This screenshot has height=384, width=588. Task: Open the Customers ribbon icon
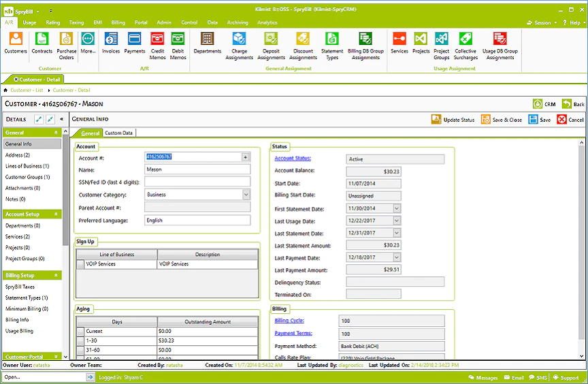(16, 43)
